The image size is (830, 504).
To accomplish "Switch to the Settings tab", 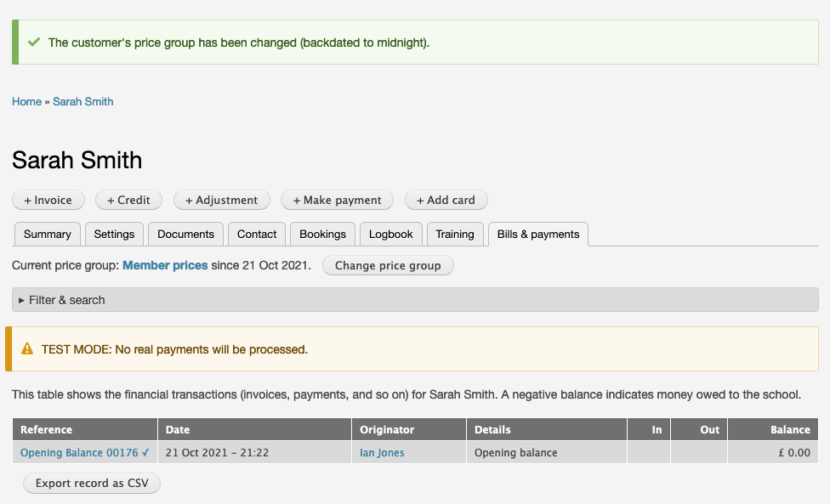I will [x=114, y=235].
